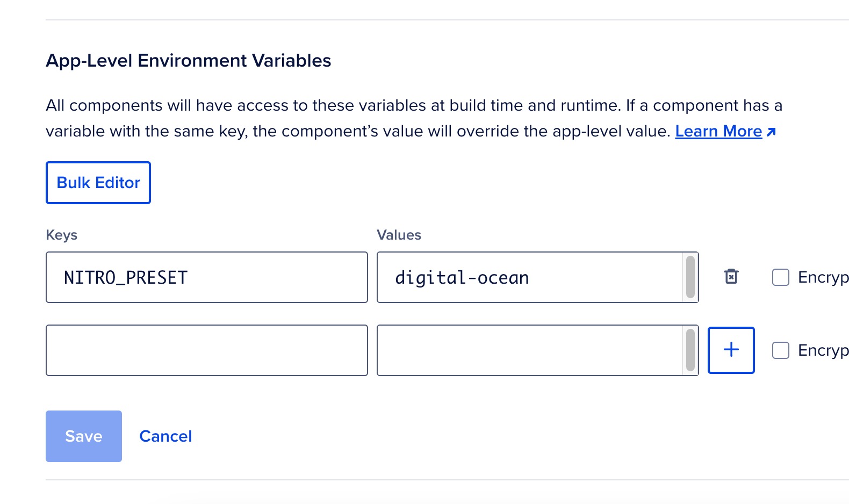The width and height of the screenshot is (849, 504).
Task: Click the empty Values input field
Action: coord(532,350)
